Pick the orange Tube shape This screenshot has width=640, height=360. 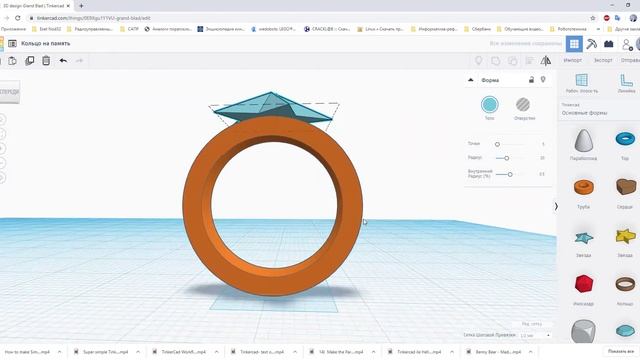pyautogui.click(x=584, y=187)
